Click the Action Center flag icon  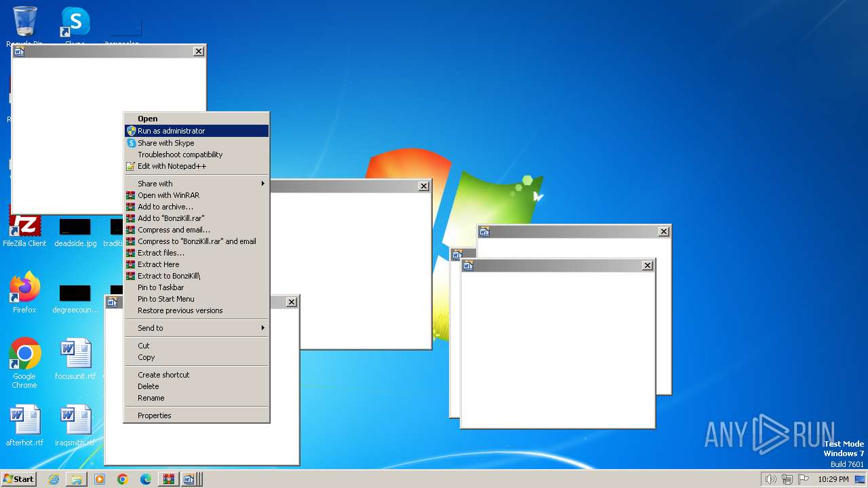(804, 479)
